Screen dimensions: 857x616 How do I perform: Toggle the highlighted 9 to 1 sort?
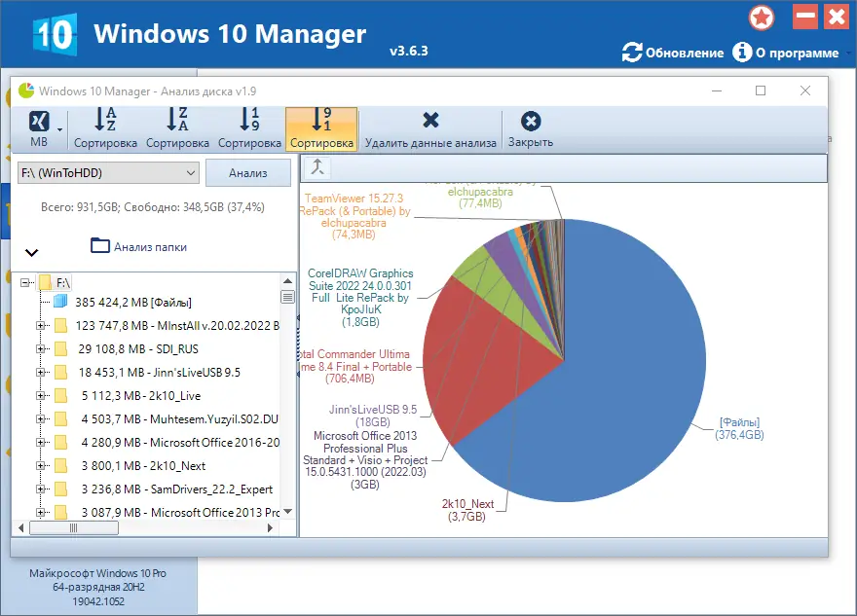321,128
